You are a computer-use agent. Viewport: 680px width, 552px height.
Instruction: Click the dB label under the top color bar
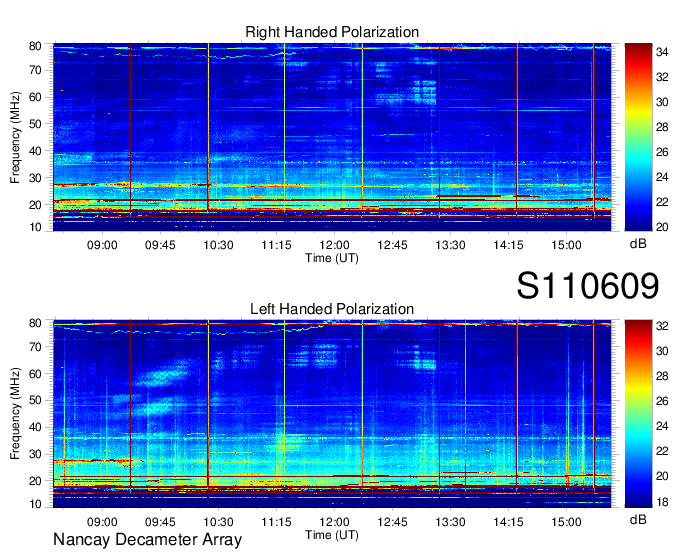pos(638,244)
